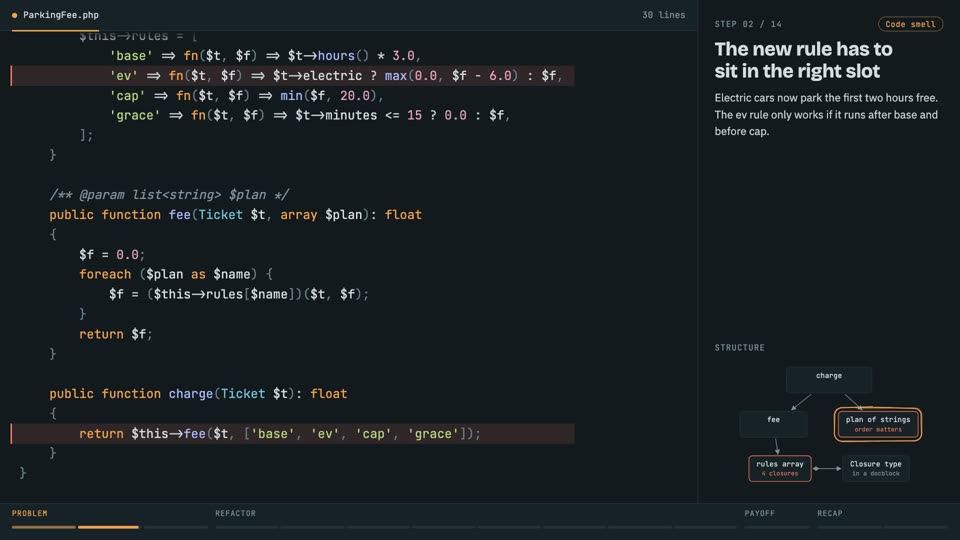Click the bright orange current-step progress segment
This screenshot has width=960, height=540.
[108, 527]
